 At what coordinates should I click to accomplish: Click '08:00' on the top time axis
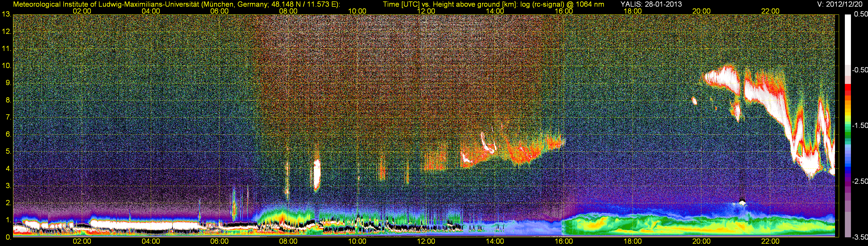[288, 11]
